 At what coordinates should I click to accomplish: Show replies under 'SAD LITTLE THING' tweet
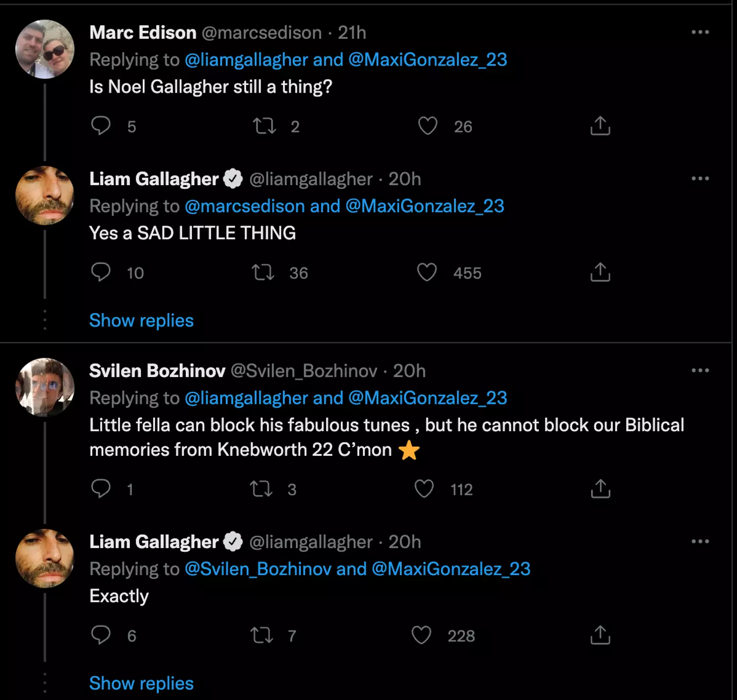click(141, 320)
